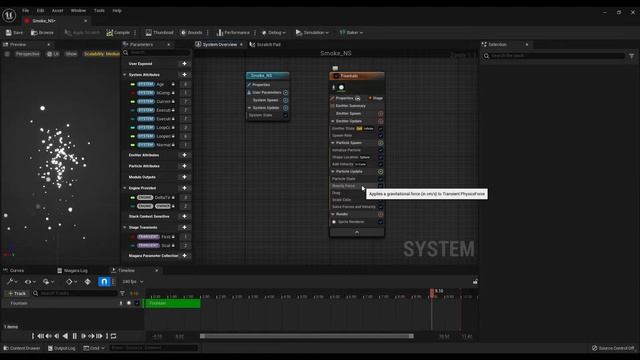Open the Asset menu
This screenshot has height=360, width=640.
coord(58,11)
